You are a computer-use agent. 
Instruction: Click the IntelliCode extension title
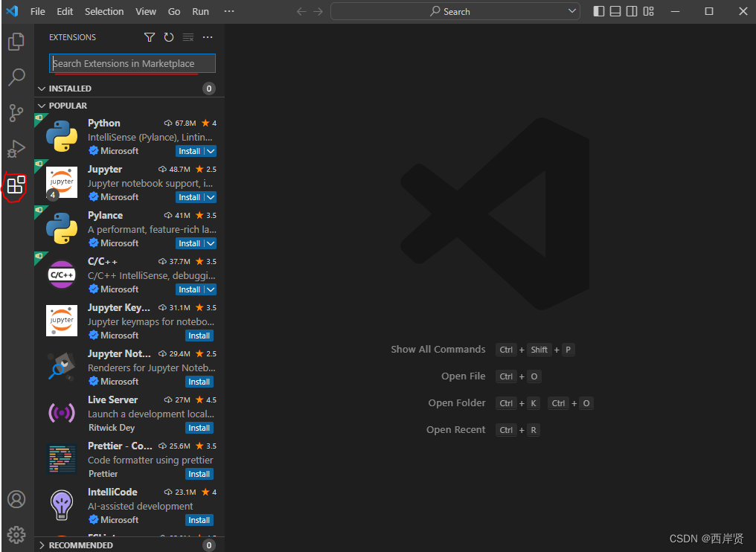point(112,492)
